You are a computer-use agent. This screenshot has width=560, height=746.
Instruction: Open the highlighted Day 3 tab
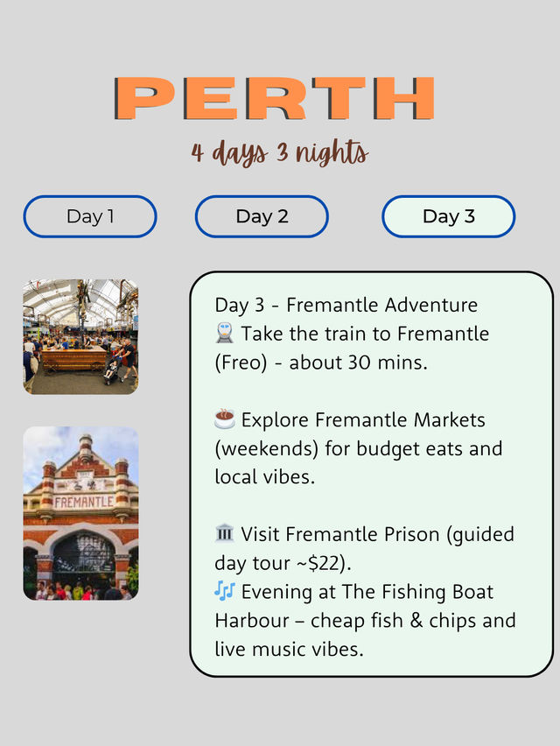pyautogui.click(x=448, y=216)
